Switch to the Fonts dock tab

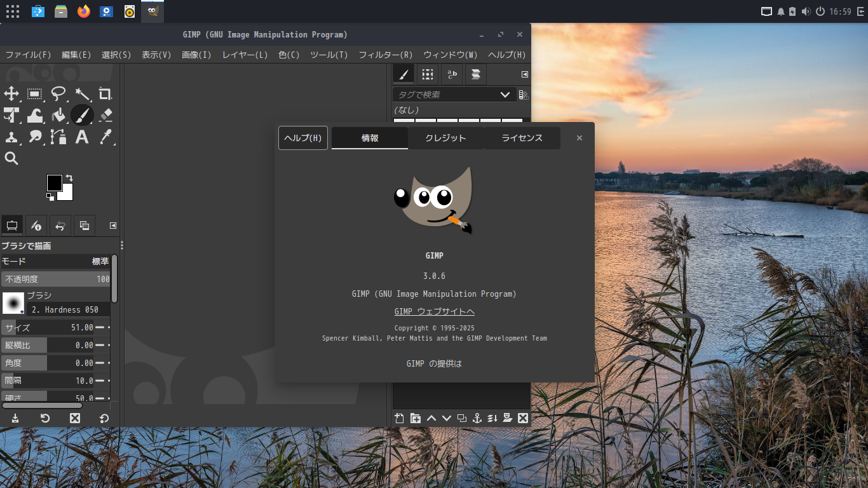tap(452, 74)
